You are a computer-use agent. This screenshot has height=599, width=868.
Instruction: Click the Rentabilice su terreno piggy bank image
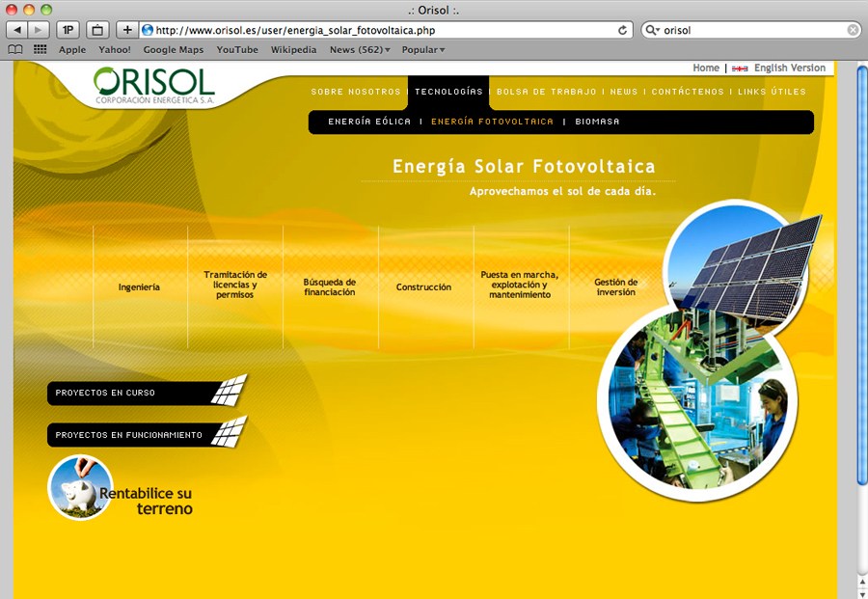[80, 487]
